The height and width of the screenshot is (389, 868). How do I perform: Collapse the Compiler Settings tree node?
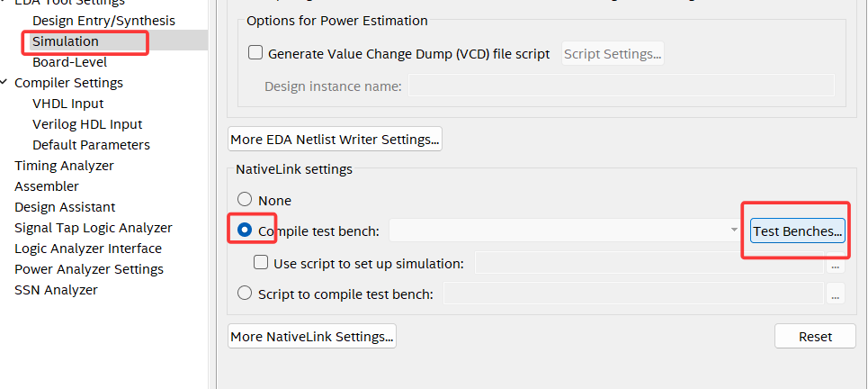[5, 83]
